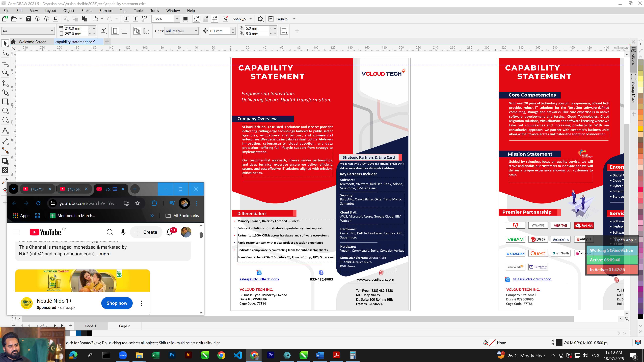
Task: Select the Connector tool
Action: point(5,150)
